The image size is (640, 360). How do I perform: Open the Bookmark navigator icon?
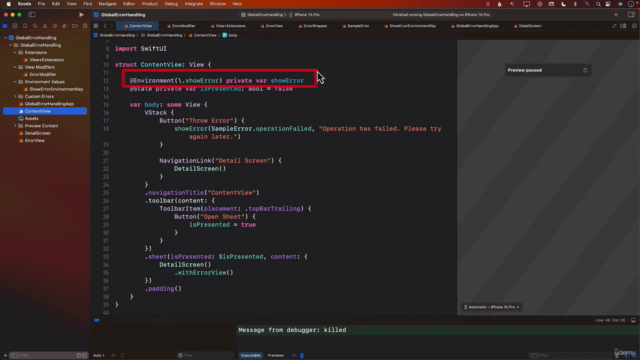(x=25, y=26)
